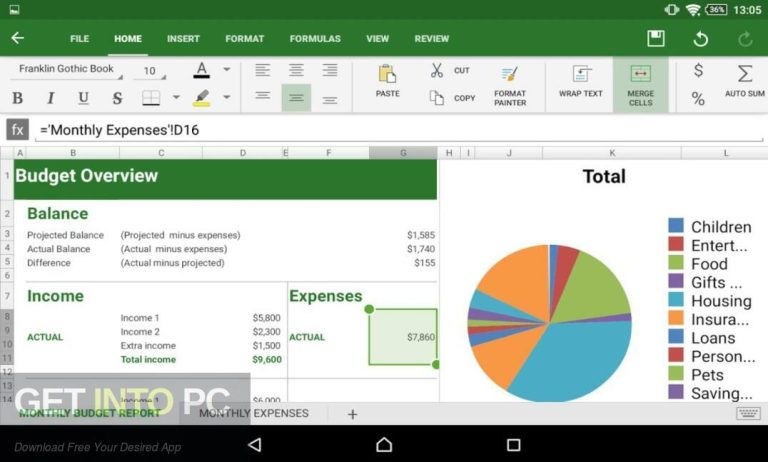This screenshot has width=768, height=462.
Task: Cut the selection with scissors icon
Action: (450, 70)
